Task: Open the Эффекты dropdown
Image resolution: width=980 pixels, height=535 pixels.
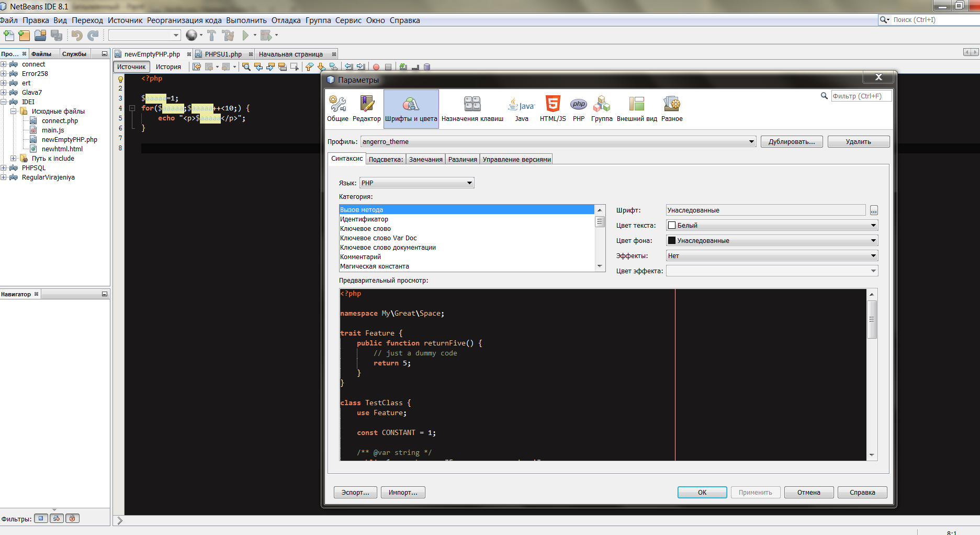Action: (772, 255)
